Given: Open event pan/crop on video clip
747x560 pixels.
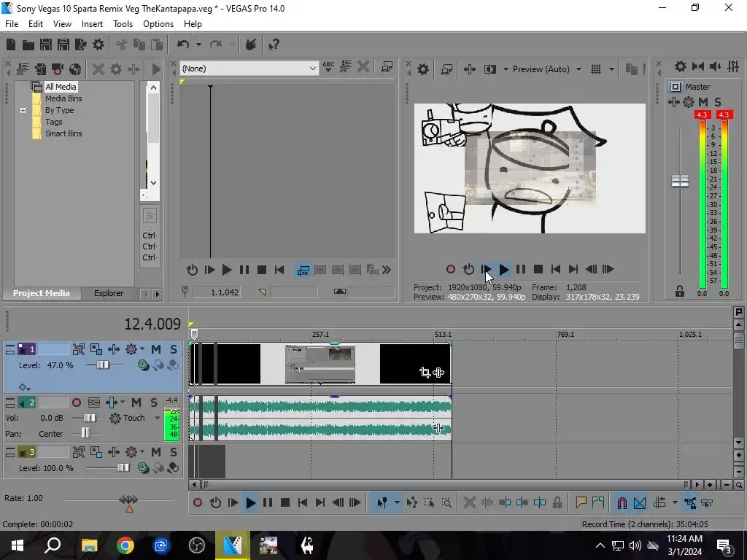Looking at the screenshot, I should [x=425, y=373].
